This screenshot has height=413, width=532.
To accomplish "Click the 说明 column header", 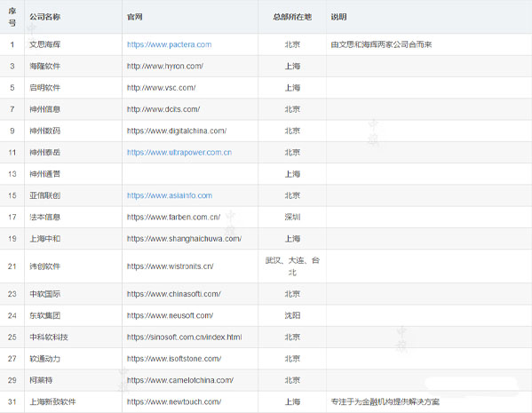I will click(338, 17).
